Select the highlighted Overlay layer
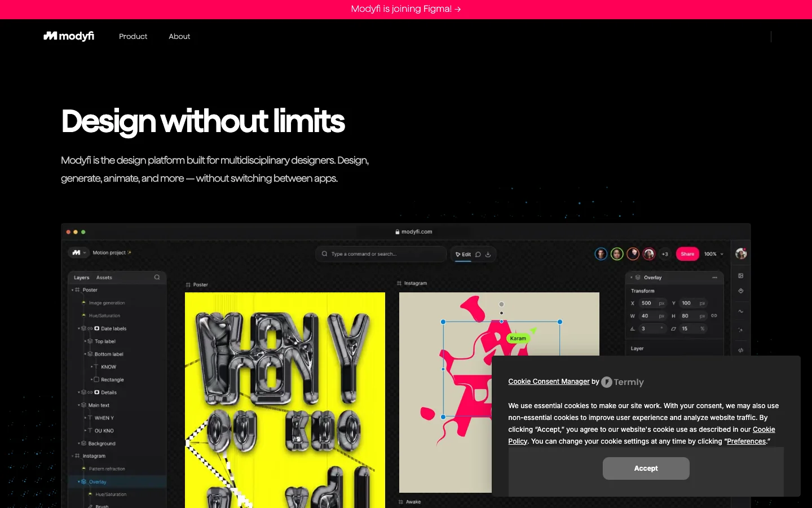Screen dimensions: 812x508 click(x=117, y=482)
